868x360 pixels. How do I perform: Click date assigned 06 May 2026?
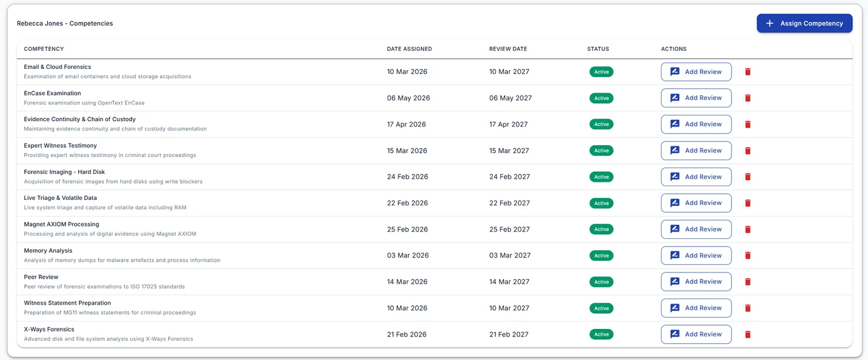tap(409, 98)
